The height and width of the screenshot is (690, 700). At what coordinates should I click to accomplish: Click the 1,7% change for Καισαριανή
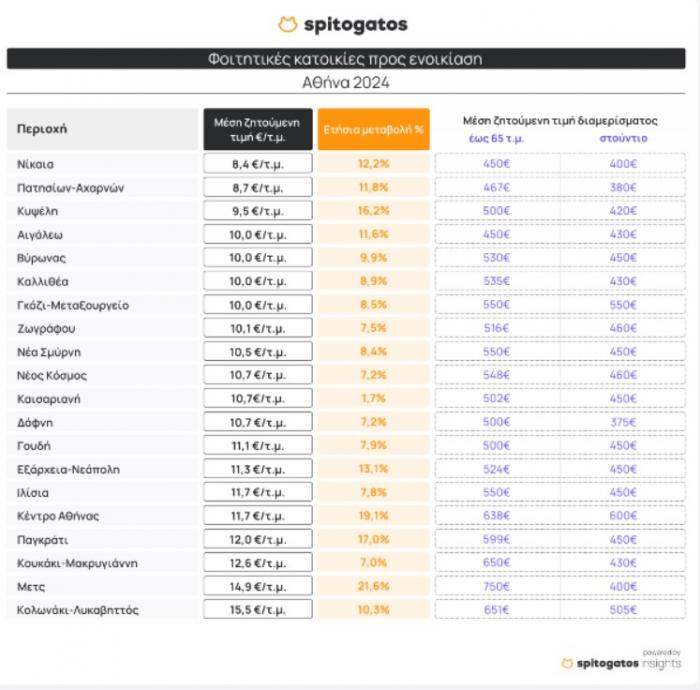(374, 398)
